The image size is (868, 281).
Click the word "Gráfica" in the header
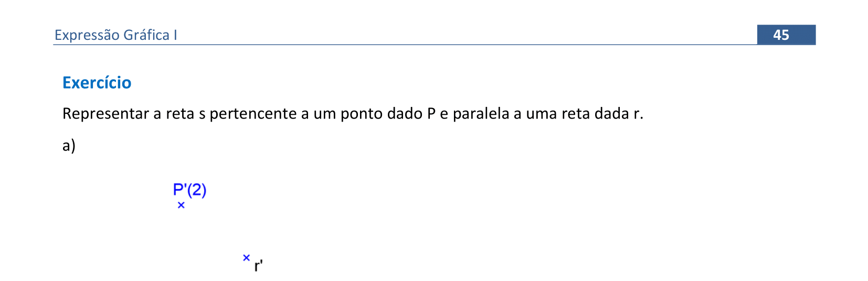146,35
